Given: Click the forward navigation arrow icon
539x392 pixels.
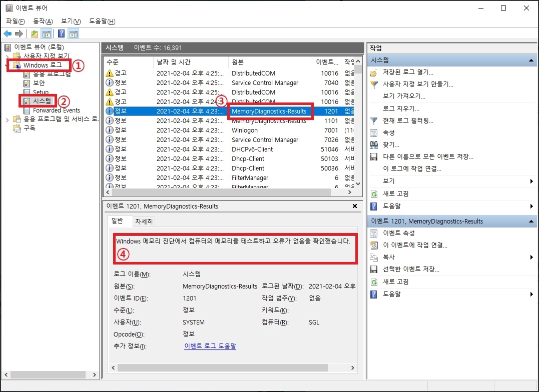Looking at the screenshot, I should point(19,33).
